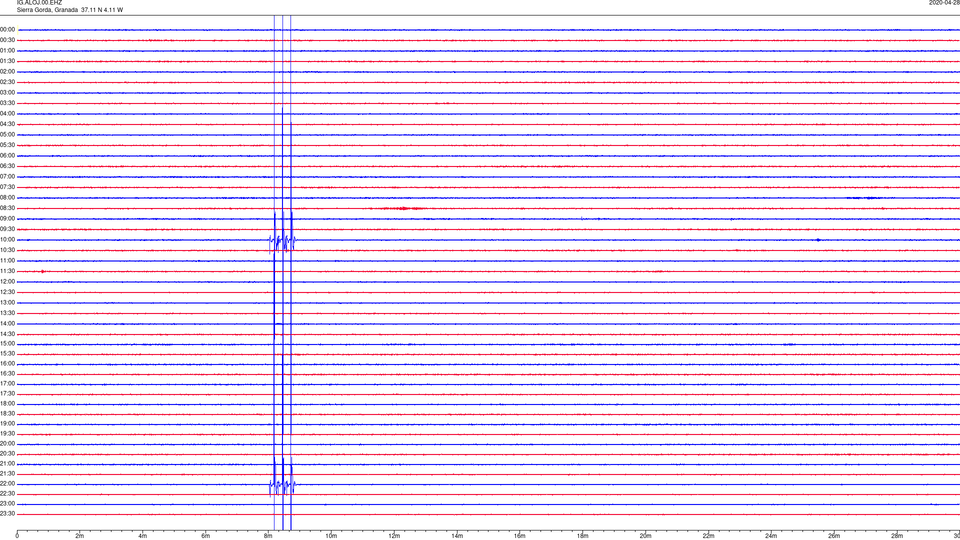Select the 16:30 trace time label
Image resolution: width=960 pixels, height=540 pixels.
(x=7, y=373)
